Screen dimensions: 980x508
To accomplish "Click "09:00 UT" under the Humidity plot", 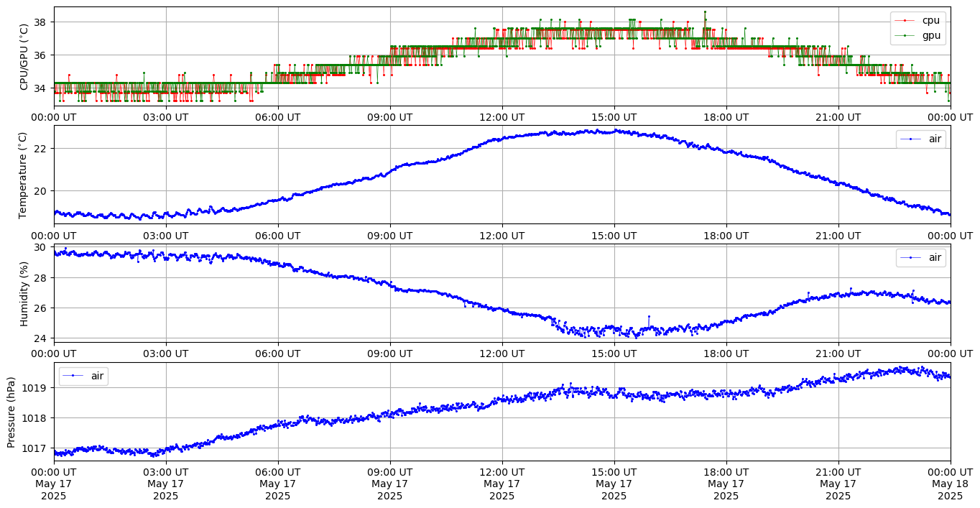I will click(x=390, y=354).
